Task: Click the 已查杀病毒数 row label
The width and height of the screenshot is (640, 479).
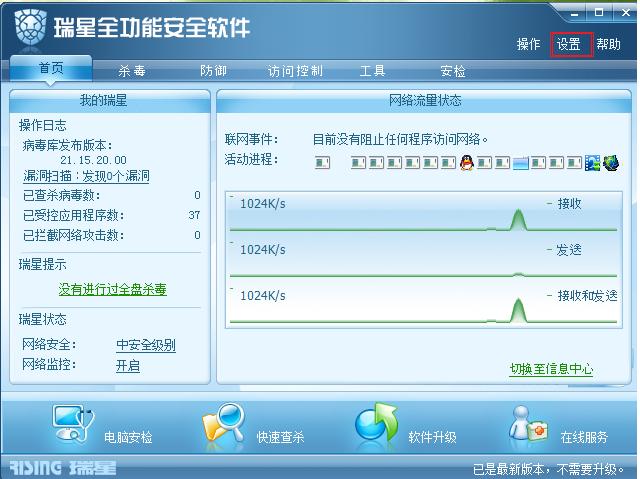Action: [61, 195]
